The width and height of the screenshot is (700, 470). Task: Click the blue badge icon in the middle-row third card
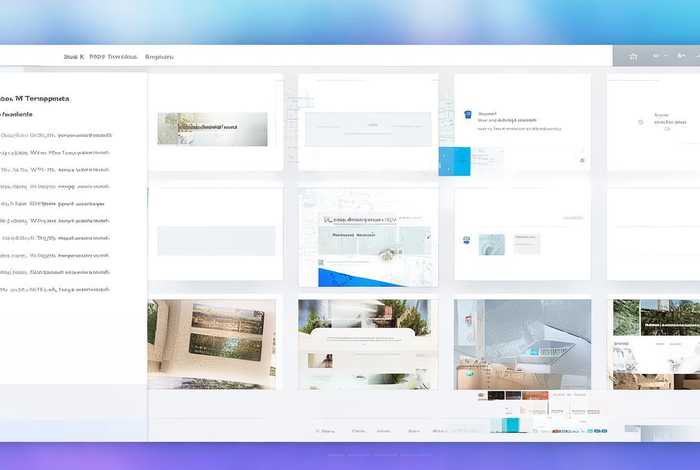point(466,240)
